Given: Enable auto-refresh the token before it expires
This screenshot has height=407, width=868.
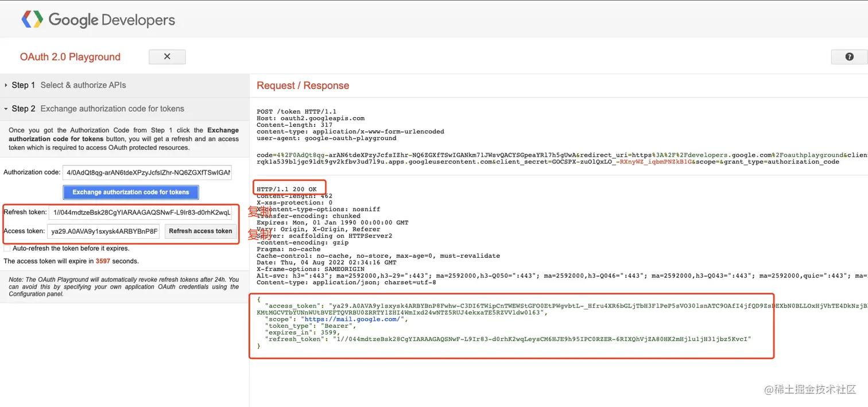Looking at the screenshot, I should tap(7, 247).
